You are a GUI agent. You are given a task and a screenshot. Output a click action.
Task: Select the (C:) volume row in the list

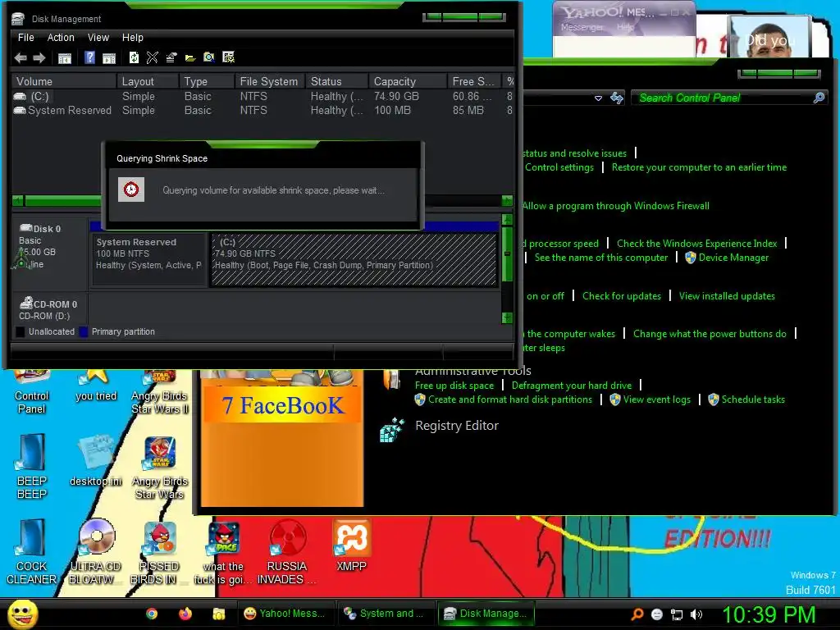pos(262,97)
